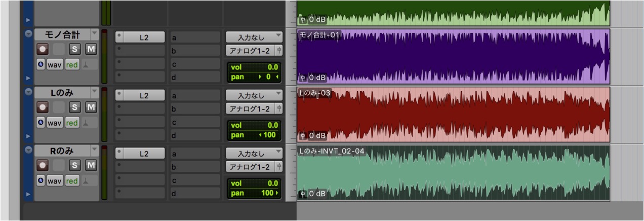Screen dimensions: 644x221
Task: Select the Lのみ-INVT_02-04 audio clip
Action: tap(453, 172)
